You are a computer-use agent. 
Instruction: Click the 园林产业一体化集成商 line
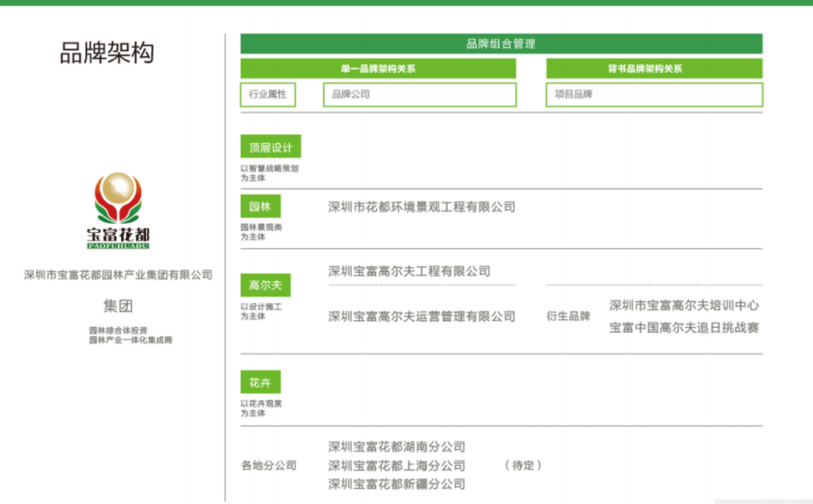(131, 340)
